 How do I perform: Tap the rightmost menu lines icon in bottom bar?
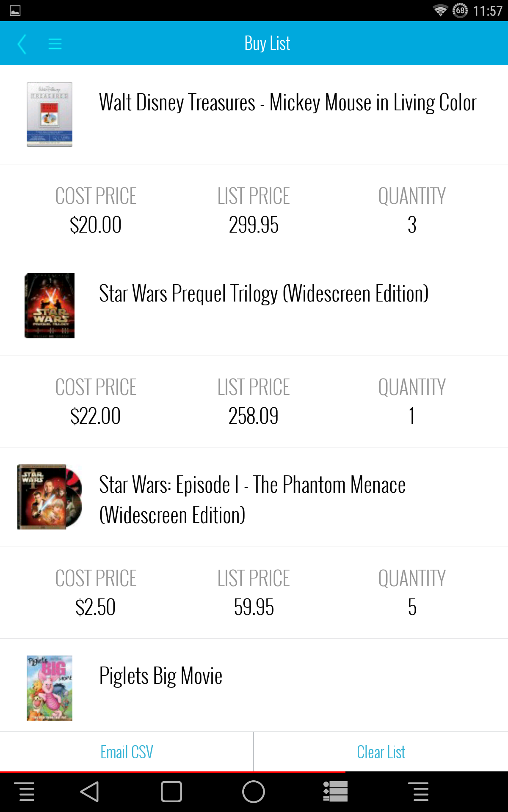point(421,792)
